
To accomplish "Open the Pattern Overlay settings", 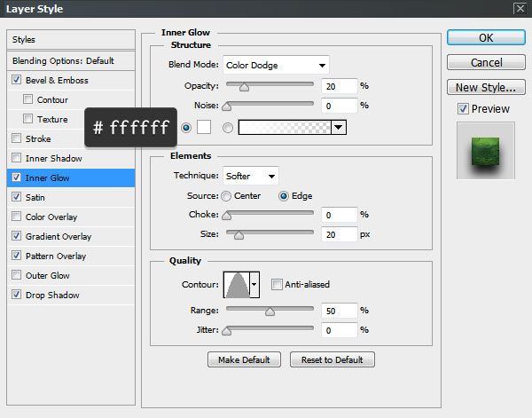I will point(56,256).
